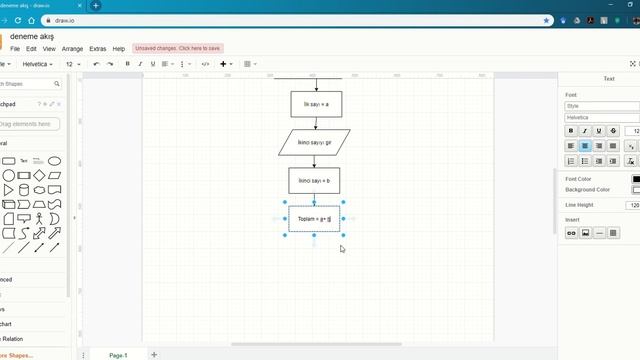Expand the Flowchart shapes section
This screenshot has width=640, height=360.
click(33, 324)
